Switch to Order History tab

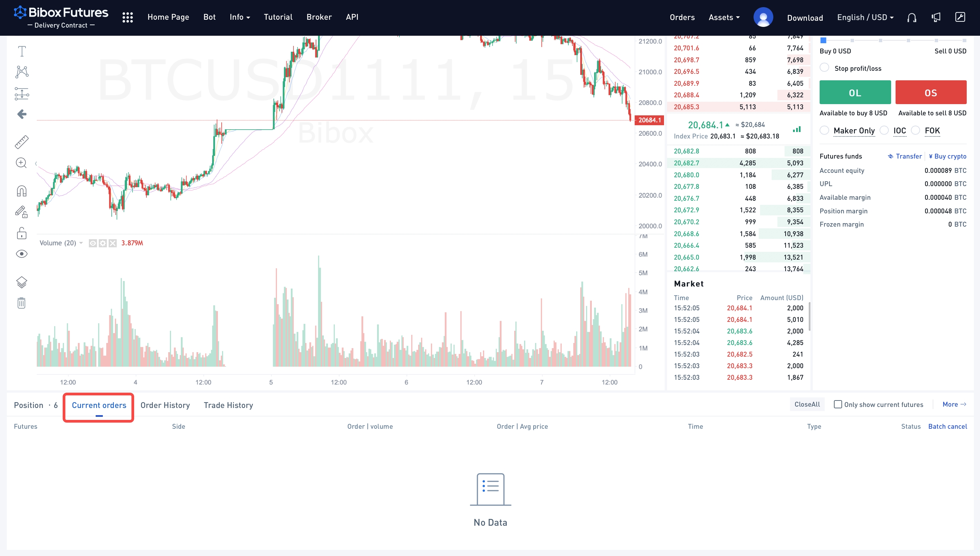pyautogui.click(x=165, y=405)
